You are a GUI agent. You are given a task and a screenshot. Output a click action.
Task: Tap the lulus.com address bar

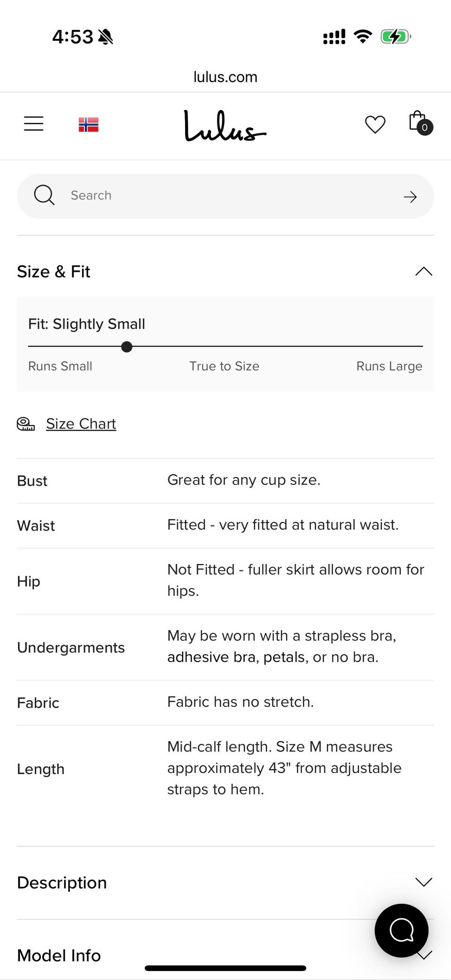[225, 77]
